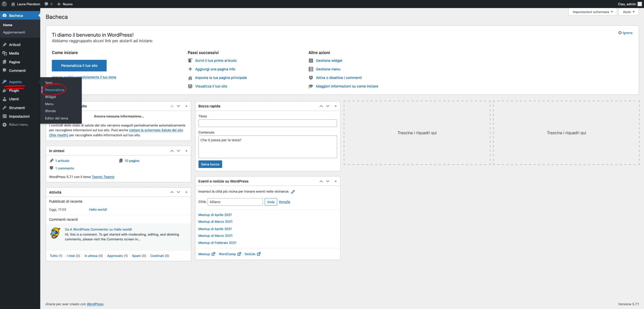Open the Commenti icon in sidebar
The height and width of the screenshot is (309, 644).
[5, 71]
